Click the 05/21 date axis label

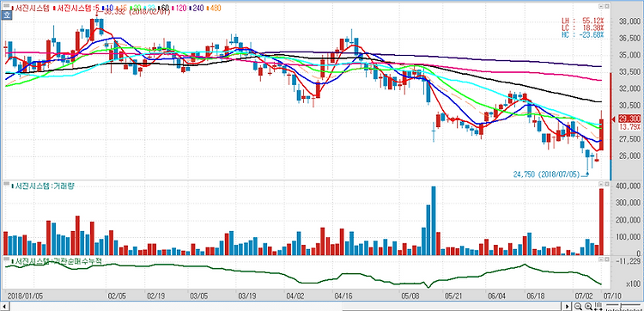click(454, 295)
